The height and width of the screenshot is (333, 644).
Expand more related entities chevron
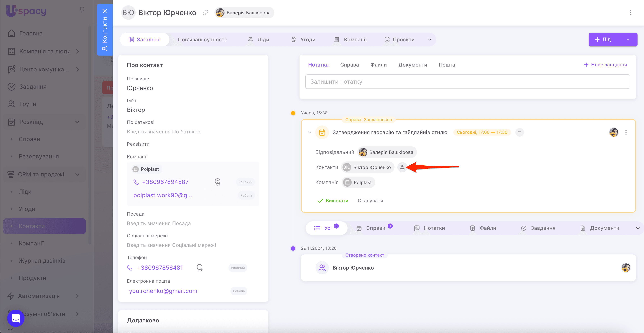point(430,40)
